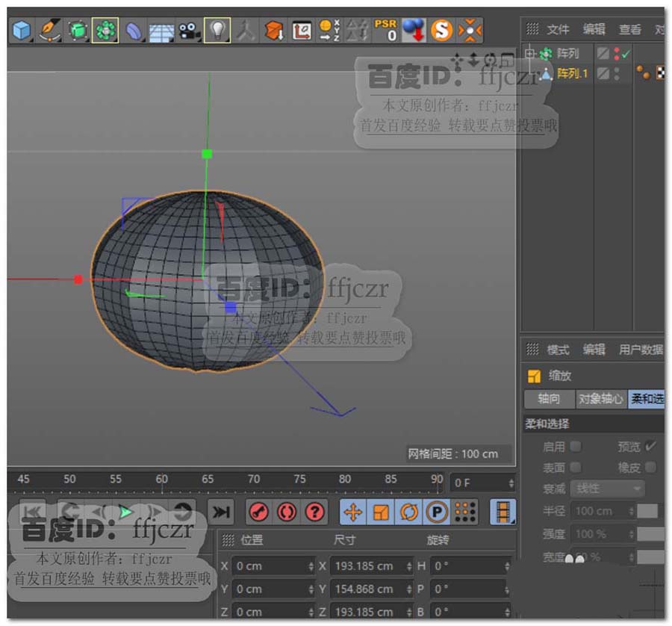The height and width of the screenshot is (626, 672).
Task: Select the 阵列.1 object in the tree
Action: click(x=572, y=74)
